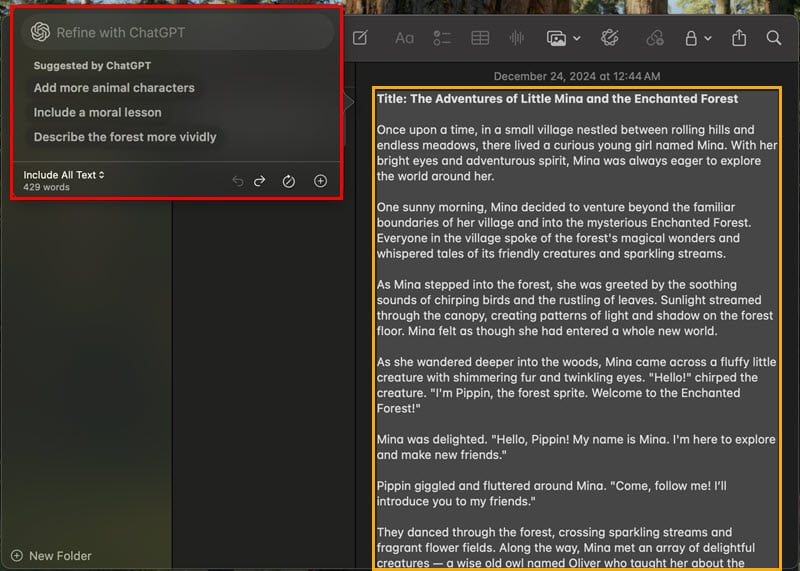
Task: Open the Apple Intelligence writing tools icon
Action: (x=610, y=39)
